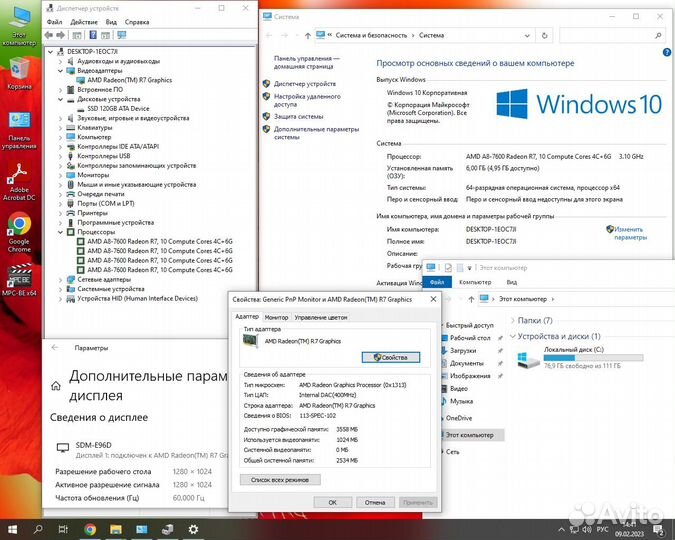Open the Корзина recycle bin icon
The image size is (675, 540).
[19, 73]
